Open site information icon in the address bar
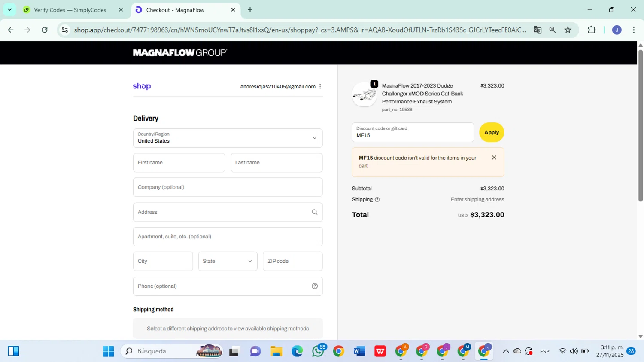 65,30
